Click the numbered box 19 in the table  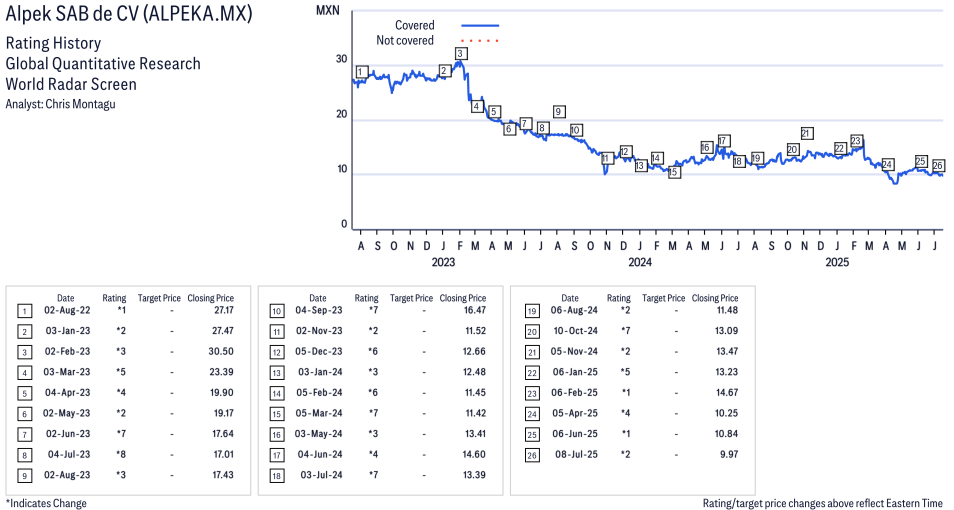(532, 312)
